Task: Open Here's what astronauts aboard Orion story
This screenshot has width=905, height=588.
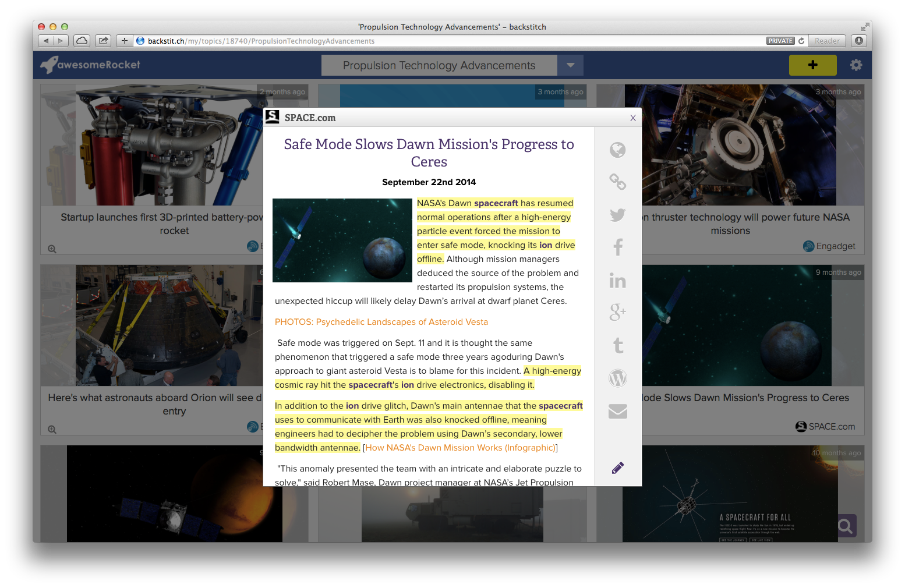Action: [x=155, y=404]
